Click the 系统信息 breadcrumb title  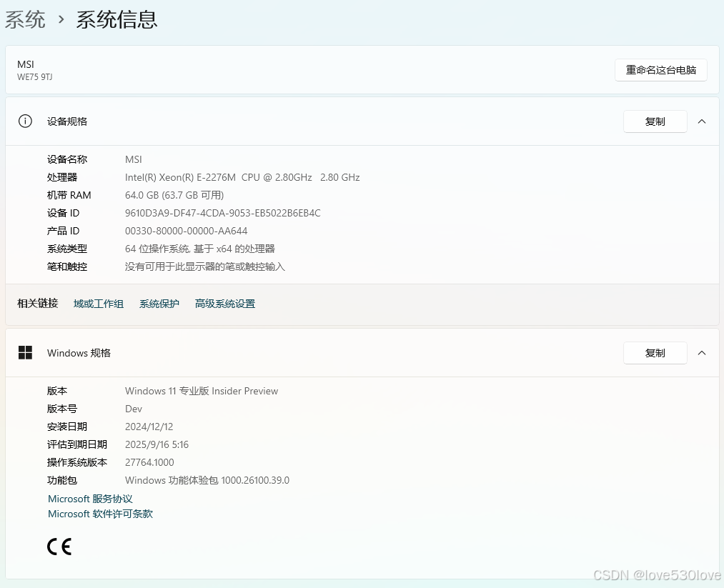pyautogui.click(x=116, y=20)
